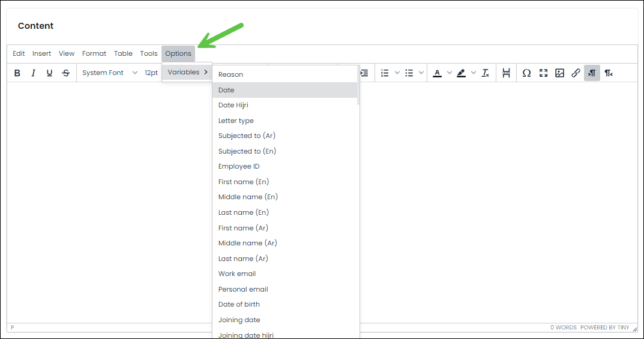Image resolution: width=644 pixels, height=339 pixels.
Task: Open the System Font dropdown
Action: [x=110, y=73]
